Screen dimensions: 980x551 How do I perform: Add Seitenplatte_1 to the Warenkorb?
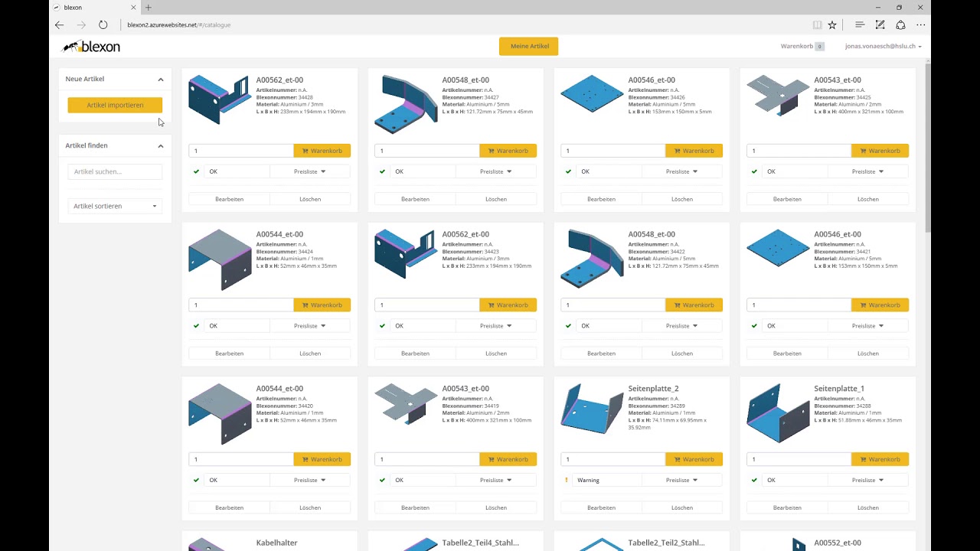[880, 459]
